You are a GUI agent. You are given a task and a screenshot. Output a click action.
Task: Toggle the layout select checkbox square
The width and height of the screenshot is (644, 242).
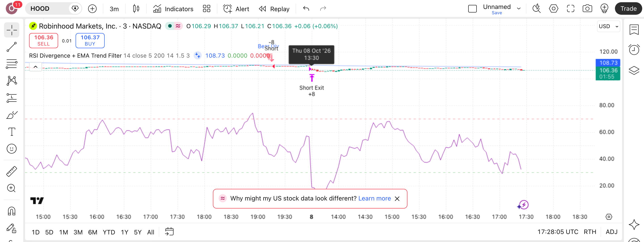point(472,9)
